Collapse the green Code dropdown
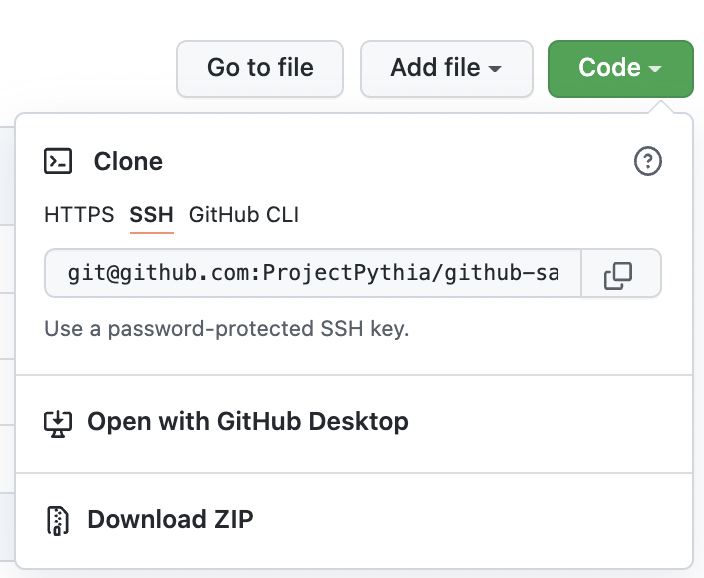This screenshot has width=704, height=578. (x=620, y=68)
